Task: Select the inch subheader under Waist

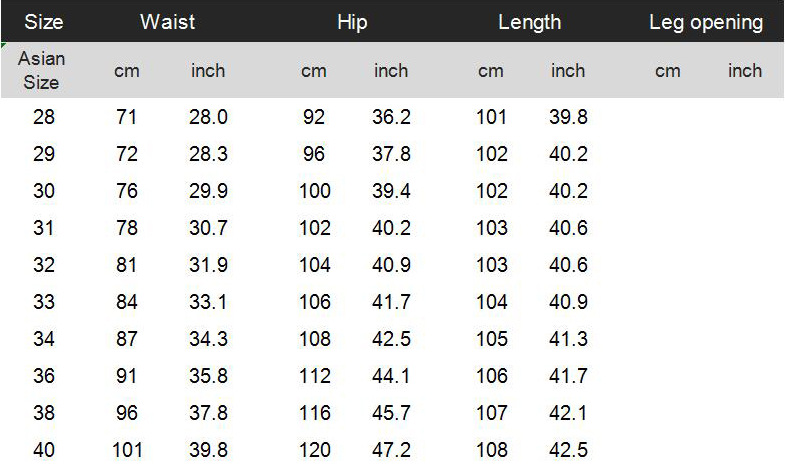Action: pyautogui.click(x=208, y=71)
